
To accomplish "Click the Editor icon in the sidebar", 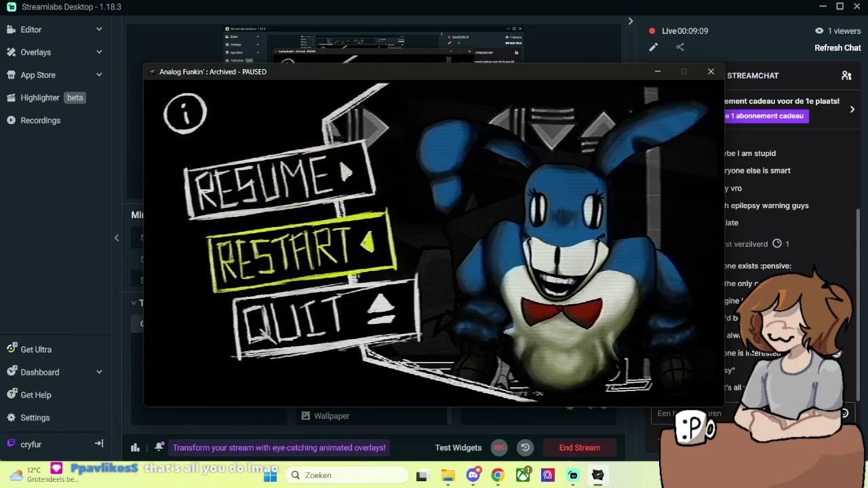I will coord(11,29).
